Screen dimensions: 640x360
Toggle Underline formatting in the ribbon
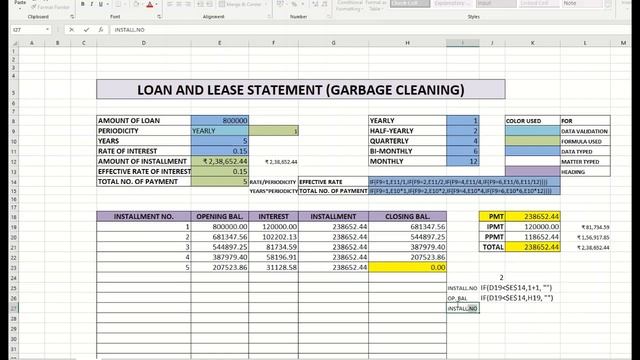100,4
